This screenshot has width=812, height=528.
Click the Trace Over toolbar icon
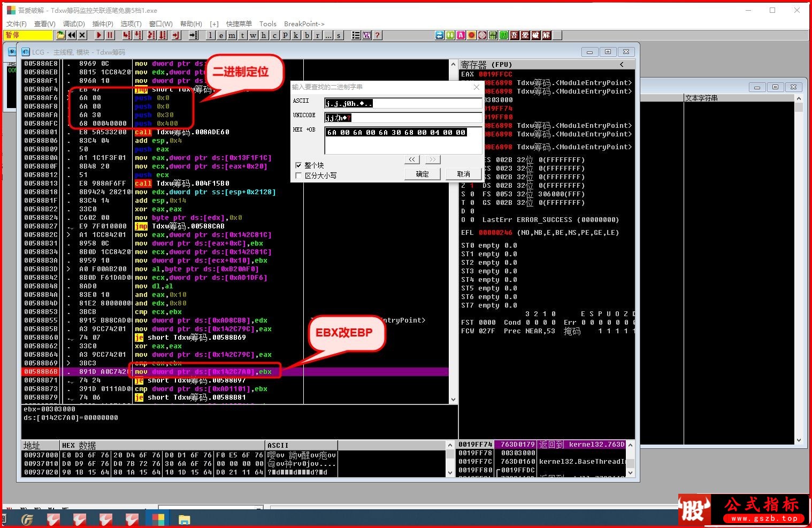click(x=163, y=35)
